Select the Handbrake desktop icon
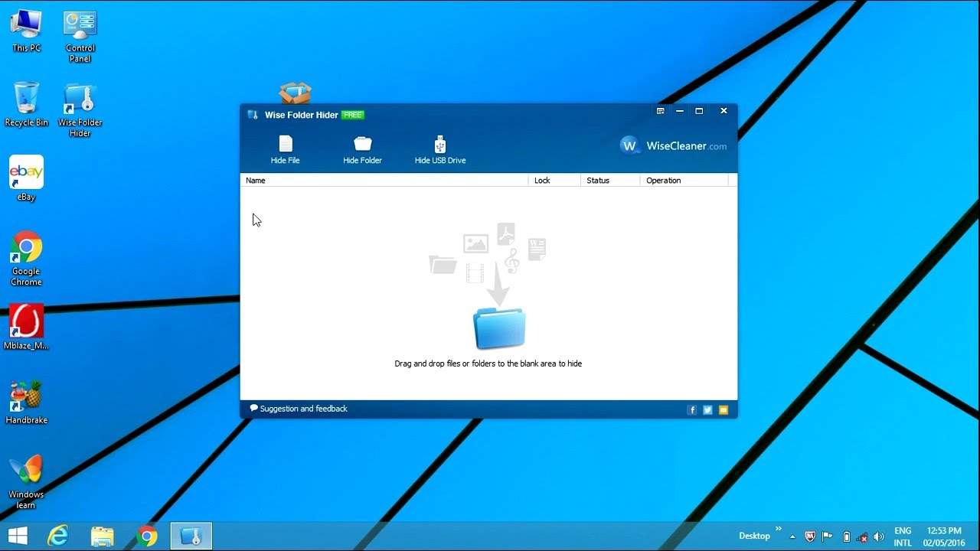Screen dimensions: 980x551 26,402
